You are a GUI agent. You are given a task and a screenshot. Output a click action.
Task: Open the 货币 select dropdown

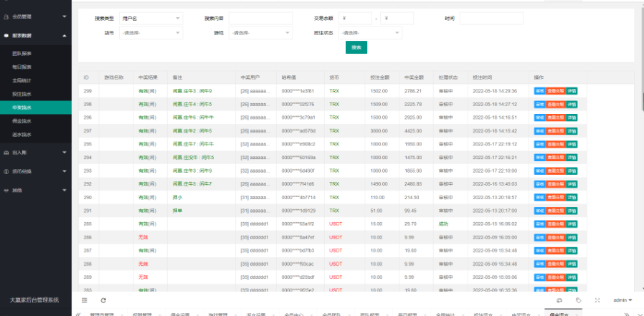coord(151,33)
